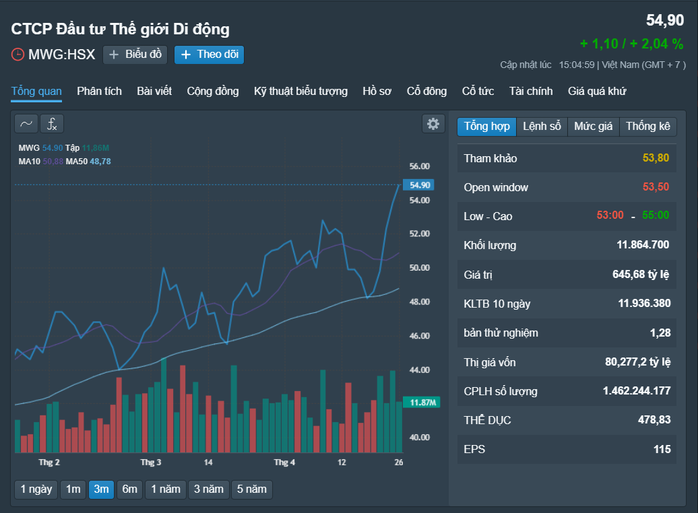The image size is (698, 513).
Task: Click the EPS value 115
Action: pyautogui.click(x=662, y=449)
